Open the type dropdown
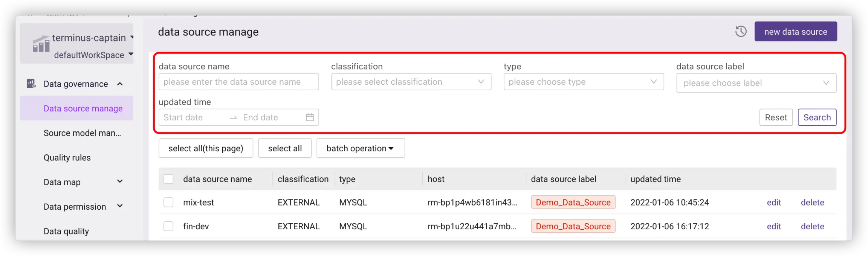This screenshot has width=868, height=256. click(583, 82)
